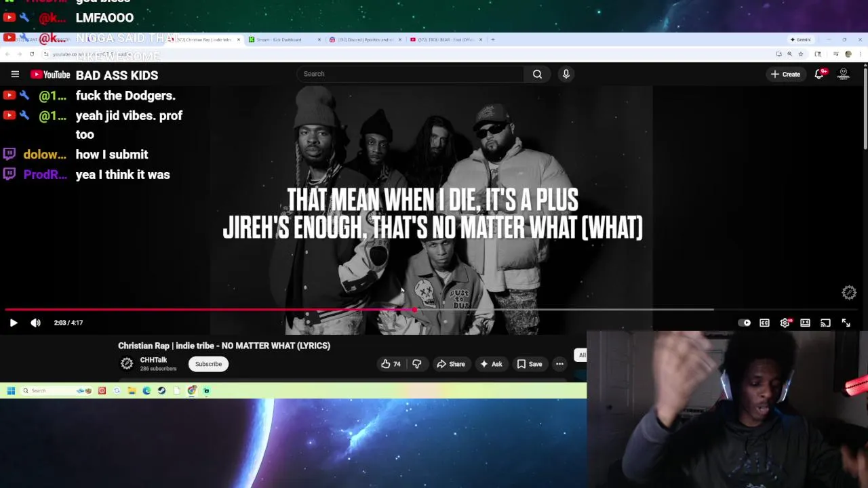Cast video with Play on TV icon

tap(825, 323)
